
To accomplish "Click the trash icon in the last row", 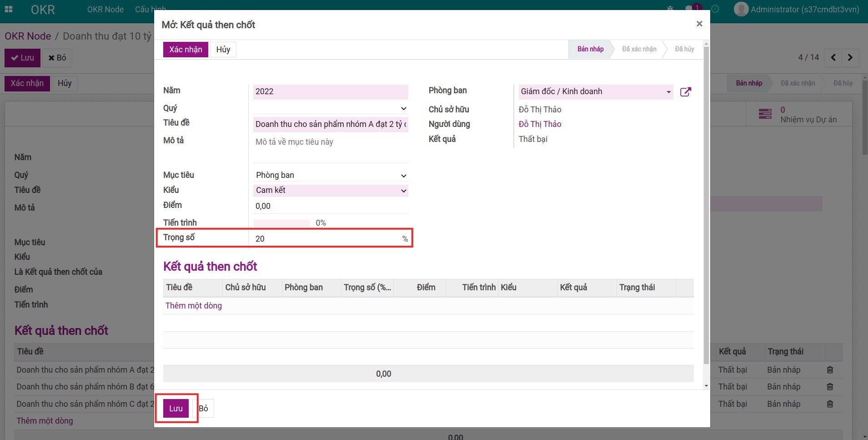I will click(830, 404).
